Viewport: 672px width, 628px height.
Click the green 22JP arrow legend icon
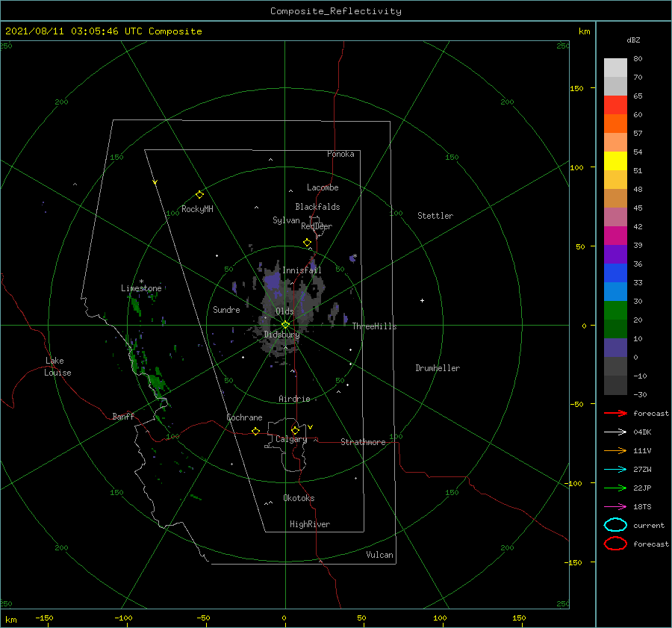(615, 488)
